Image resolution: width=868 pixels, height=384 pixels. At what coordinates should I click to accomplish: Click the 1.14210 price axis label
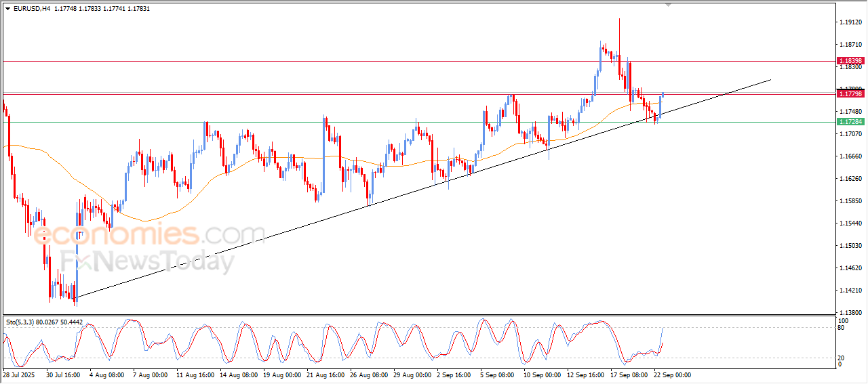pos(850,291)
